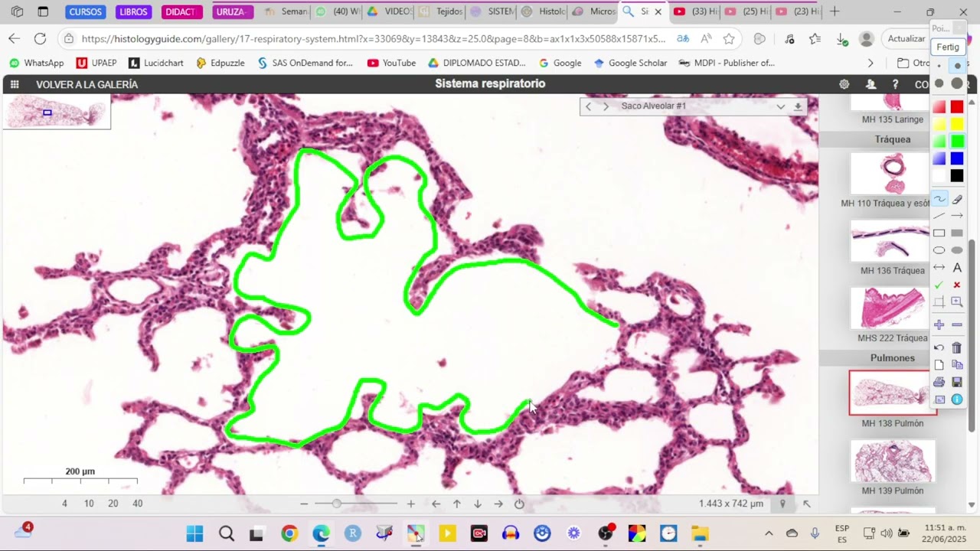Show hidden system tray icons chevron

769,533
